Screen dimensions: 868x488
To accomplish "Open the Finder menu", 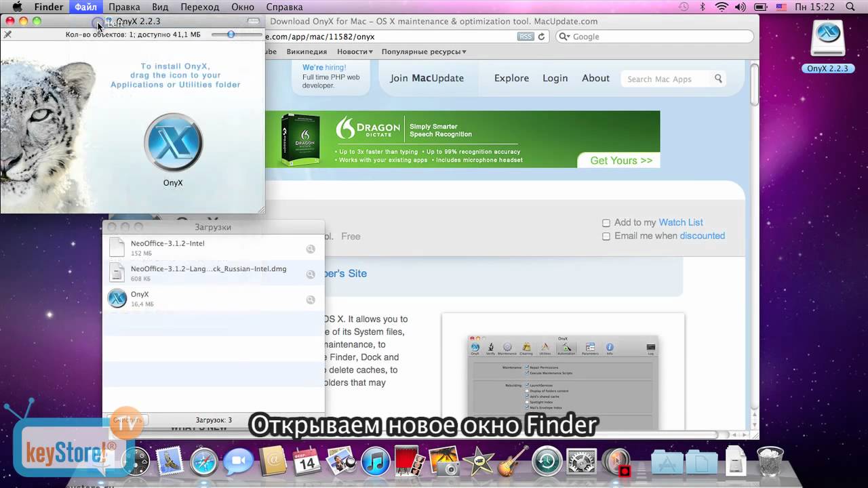I will pos(49,7).
